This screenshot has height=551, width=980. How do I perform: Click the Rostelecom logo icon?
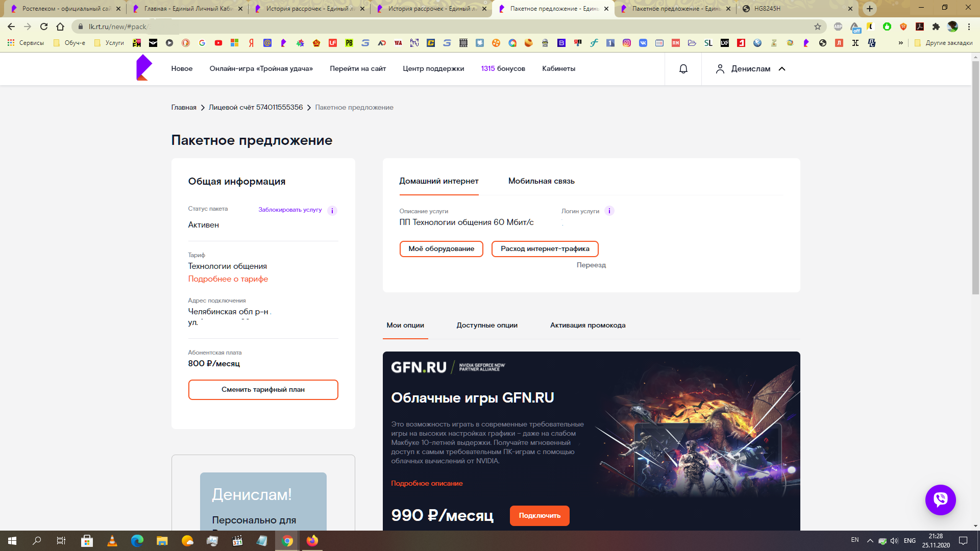pyautogui.click(x=144, y=68)
